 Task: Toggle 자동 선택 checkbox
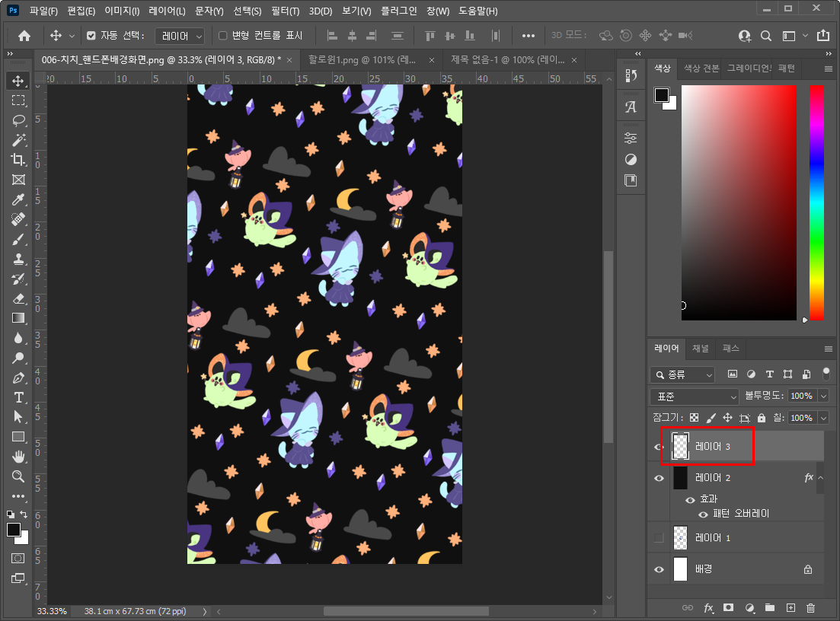[x=91, y=36]
